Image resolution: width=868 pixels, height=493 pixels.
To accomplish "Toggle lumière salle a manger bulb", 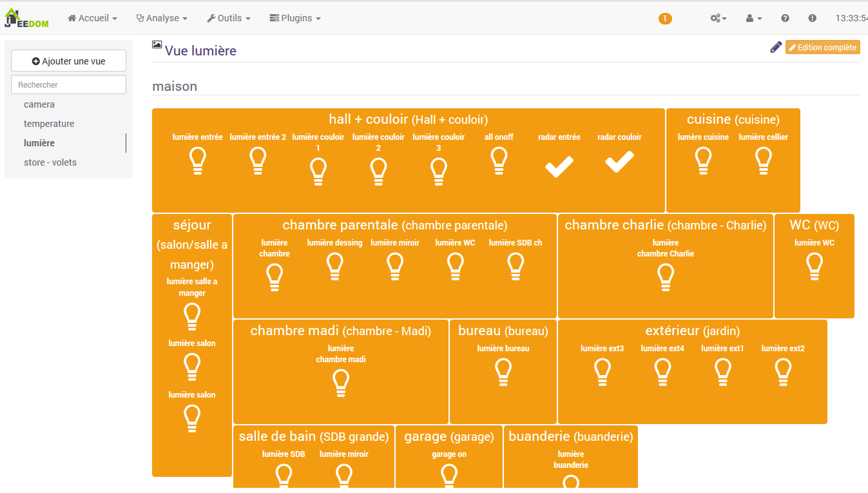I will point(192,316).
